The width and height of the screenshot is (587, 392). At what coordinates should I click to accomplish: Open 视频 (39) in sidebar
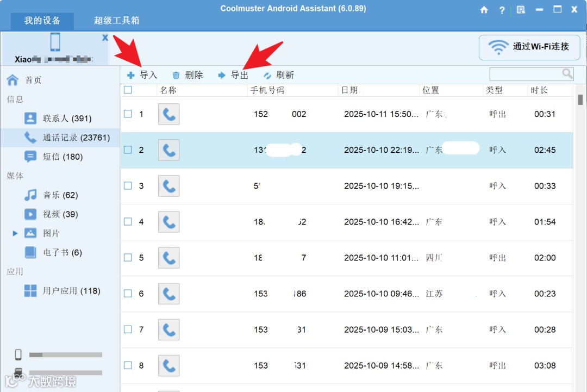[x=60, y=214]
